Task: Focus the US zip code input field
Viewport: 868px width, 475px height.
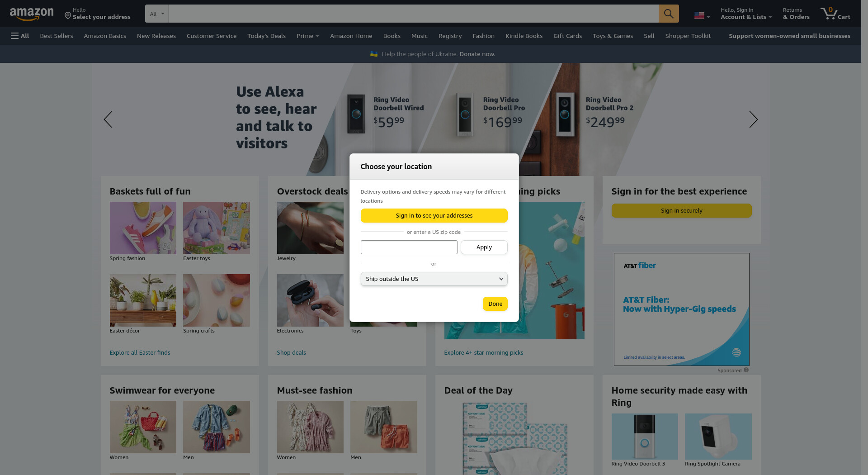Action: pyautogui.click(x=409, y=247)
